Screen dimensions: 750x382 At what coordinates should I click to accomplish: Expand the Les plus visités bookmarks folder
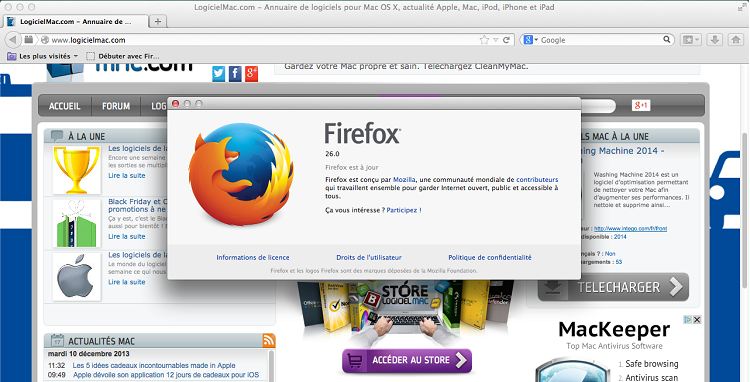coord(43,56)
